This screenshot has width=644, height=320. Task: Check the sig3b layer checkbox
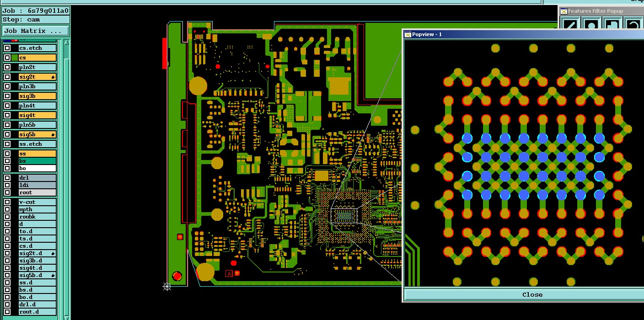point(7,96)
